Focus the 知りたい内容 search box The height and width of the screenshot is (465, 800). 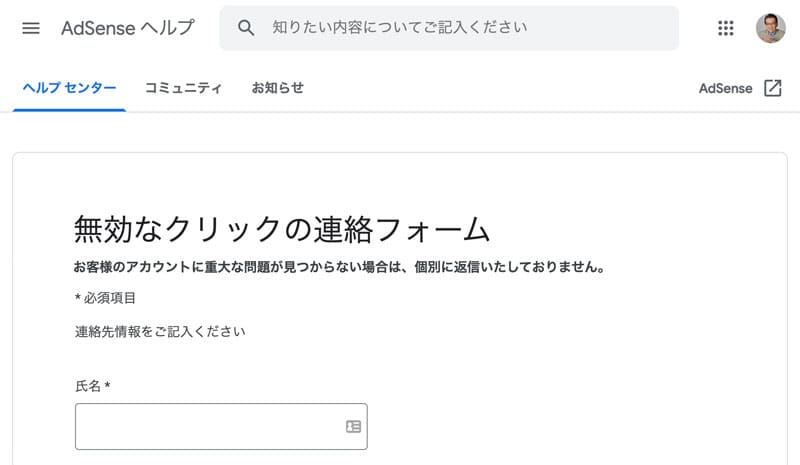pyautogui.click(x=449, y=28)
